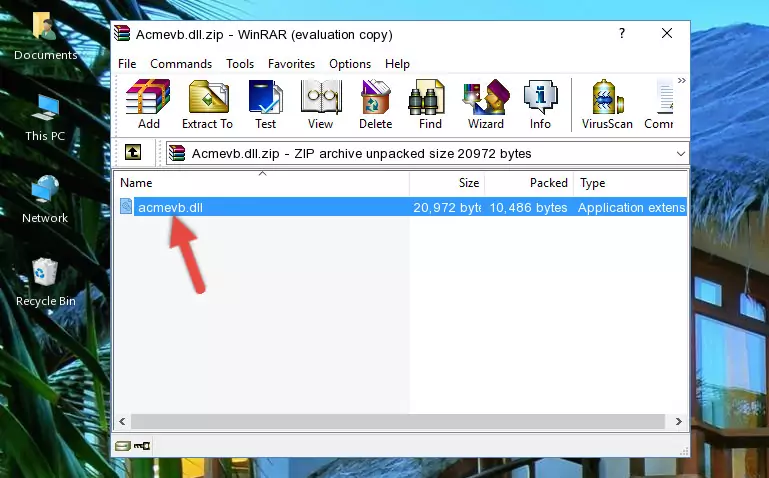Click the partially hidden Comment toolbar icon
769x478 pixels.
coord(659,104)
